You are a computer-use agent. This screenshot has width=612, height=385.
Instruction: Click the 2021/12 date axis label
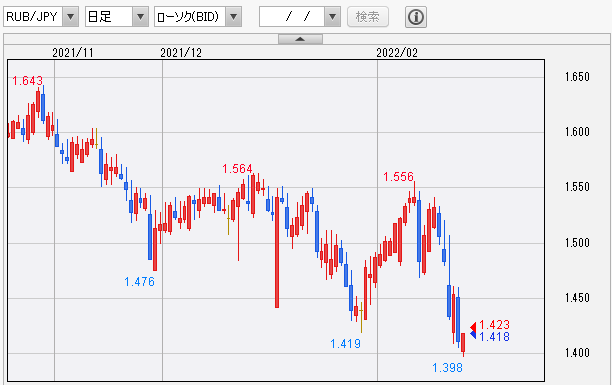(181, 53)
